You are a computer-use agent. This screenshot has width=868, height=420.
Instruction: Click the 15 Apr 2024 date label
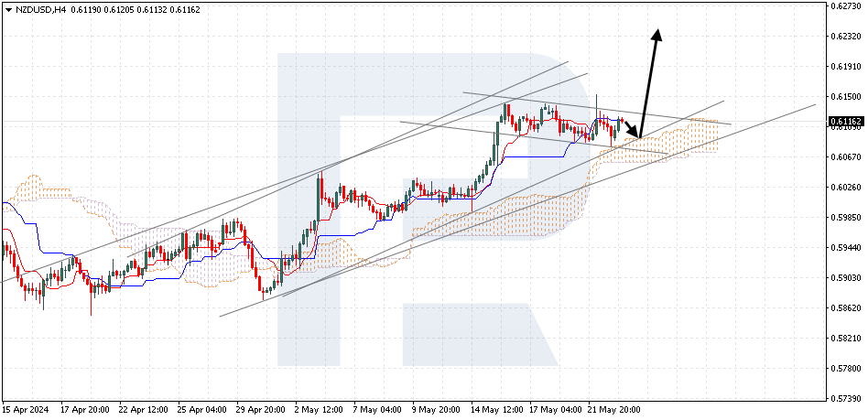(26, 410)
